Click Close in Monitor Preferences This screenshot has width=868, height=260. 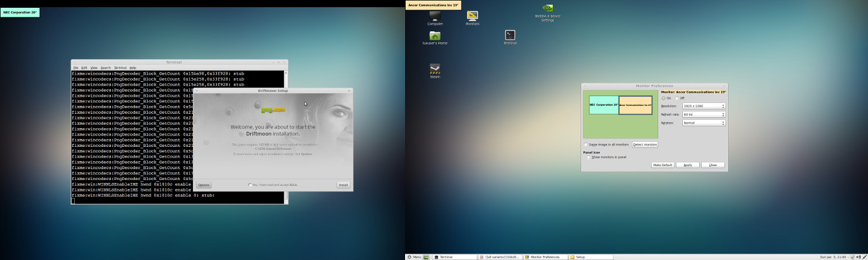[x=712, y=165]
